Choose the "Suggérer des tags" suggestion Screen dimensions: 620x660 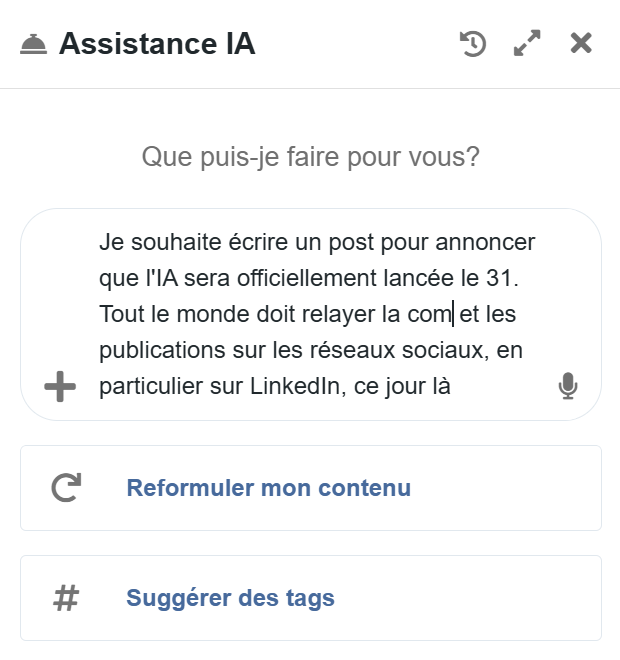point(230,598)
